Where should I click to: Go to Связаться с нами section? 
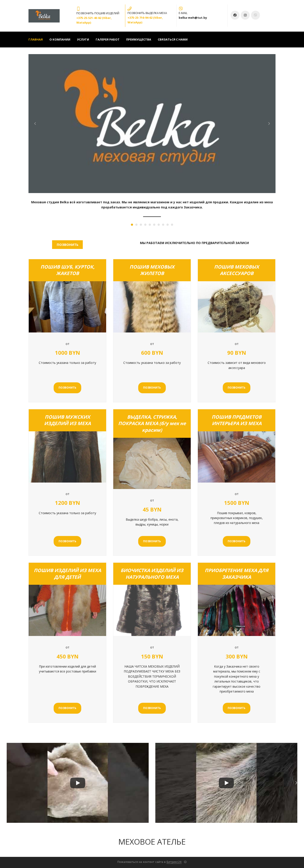tap(173, 40)
